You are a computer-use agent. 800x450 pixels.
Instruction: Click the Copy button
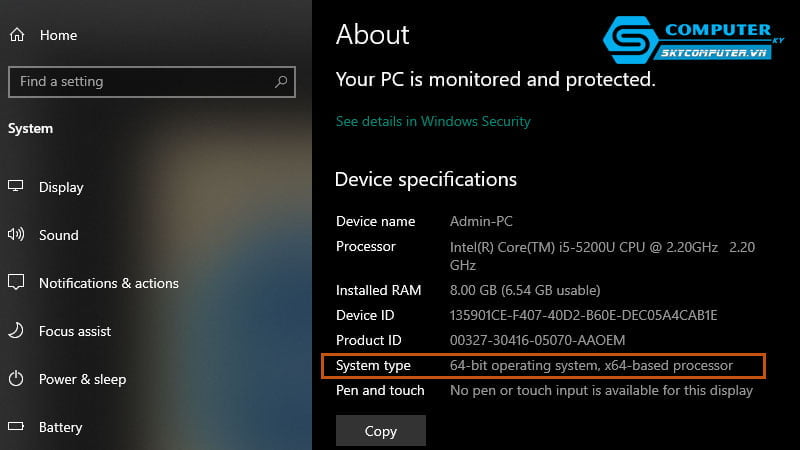click(381, 431)
